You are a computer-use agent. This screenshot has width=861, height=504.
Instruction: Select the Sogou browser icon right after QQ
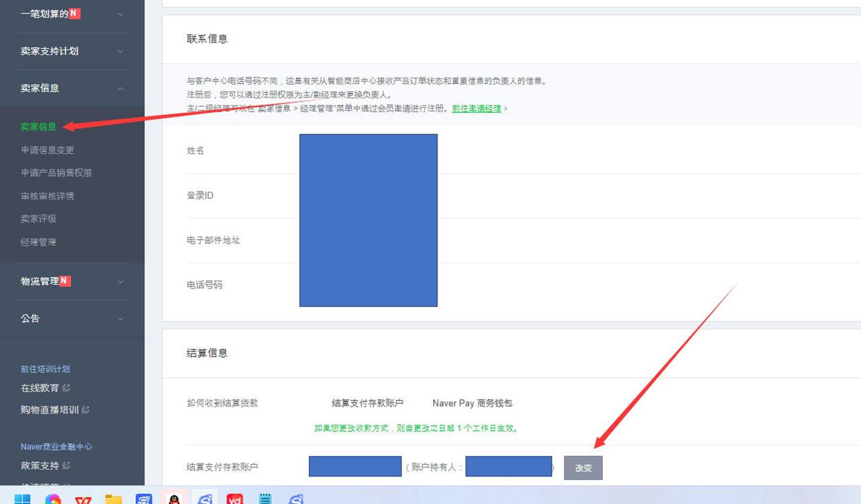204,499
